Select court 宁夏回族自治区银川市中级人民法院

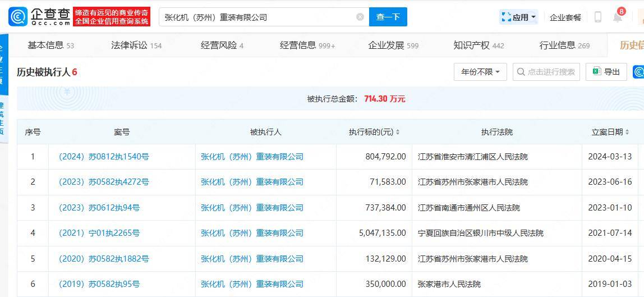480,234
